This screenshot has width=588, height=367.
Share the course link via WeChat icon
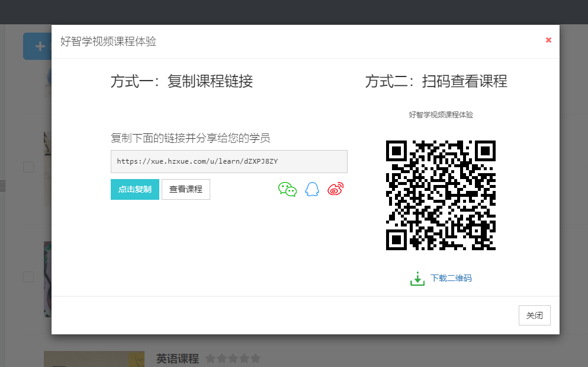(287, 189)
